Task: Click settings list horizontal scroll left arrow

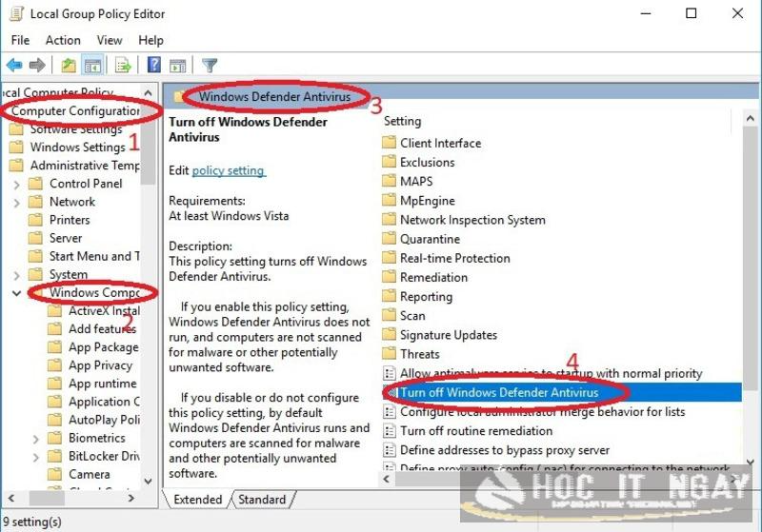Action: tap(388, 480)
